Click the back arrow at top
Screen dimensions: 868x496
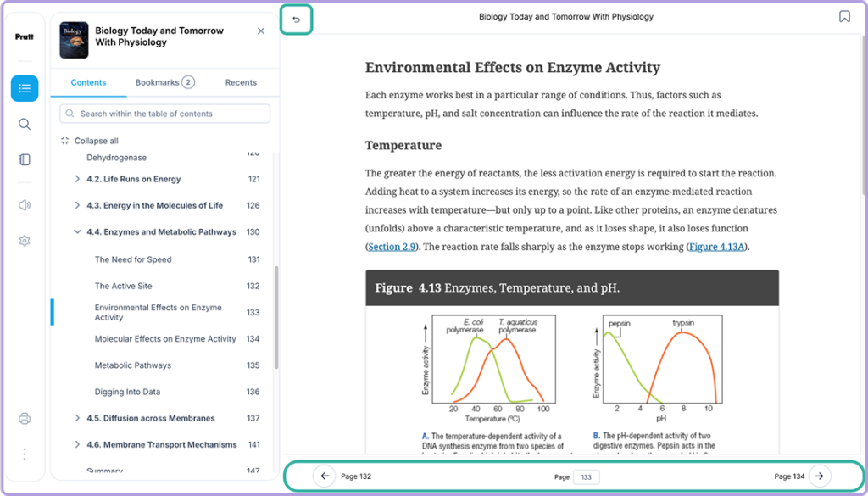[x=296, y=20]
